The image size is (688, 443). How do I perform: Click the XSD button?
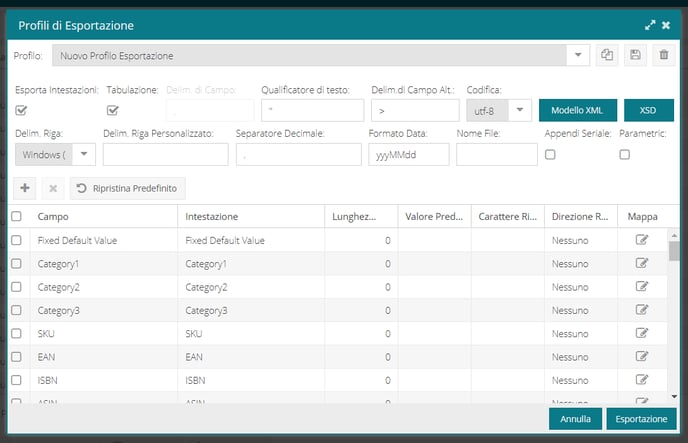[x=649, y=110]
